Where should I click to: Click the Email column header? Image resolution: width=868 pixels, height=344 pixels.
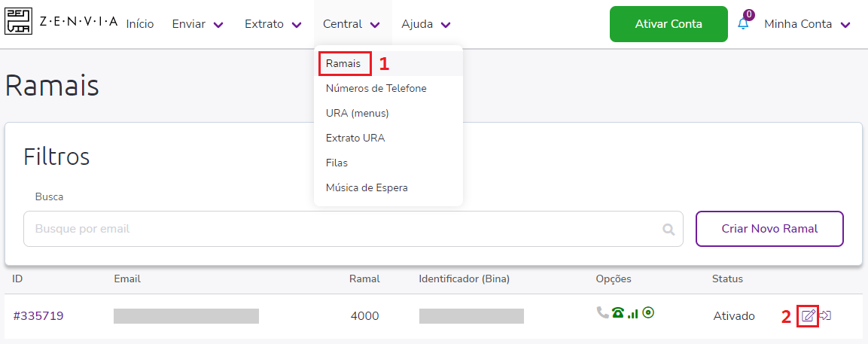127,279
